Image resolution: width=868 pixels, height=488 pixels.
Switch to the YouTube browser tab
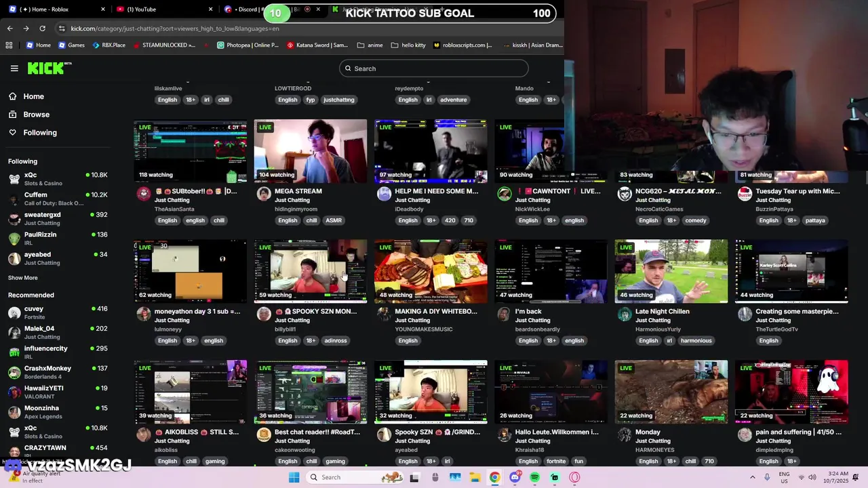pyautogui.click(x=163, y=9)
